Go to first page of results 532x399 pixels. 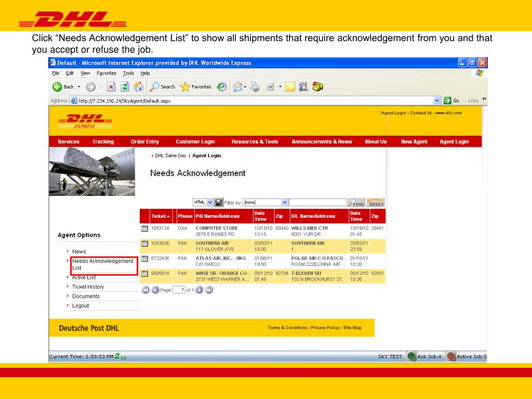pos(145,290)
